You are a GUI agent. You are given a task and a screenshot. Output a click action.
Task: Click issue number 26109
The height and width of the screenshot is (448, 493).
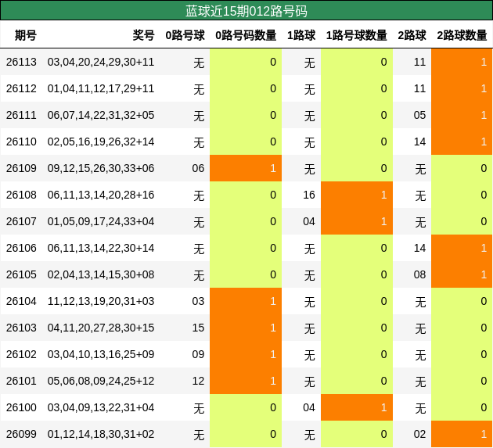coord(21,168)
